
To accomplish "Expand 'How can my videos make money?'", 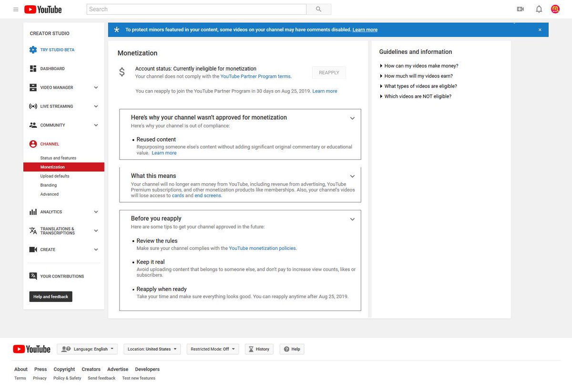I will [419, 66].
